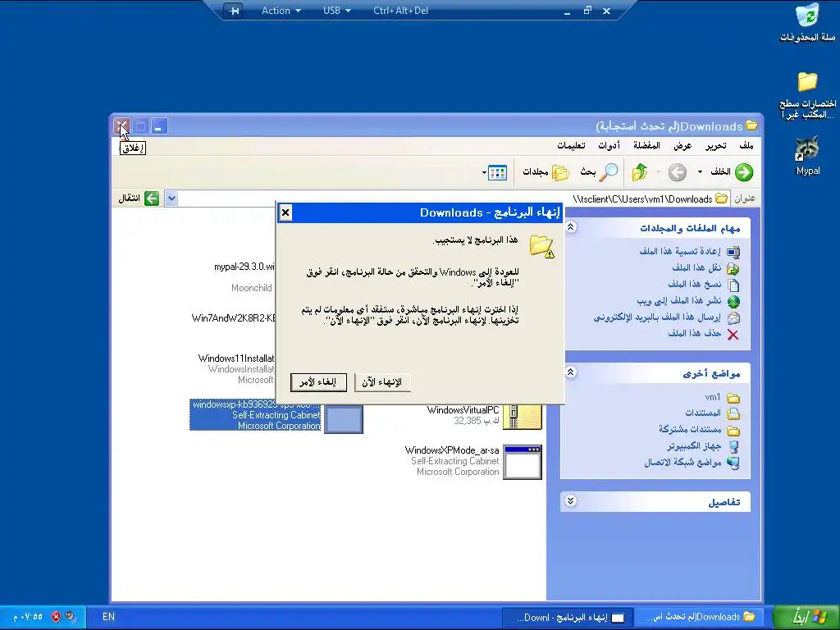Click the copy-file icon in tasks panel

(733, 285)
